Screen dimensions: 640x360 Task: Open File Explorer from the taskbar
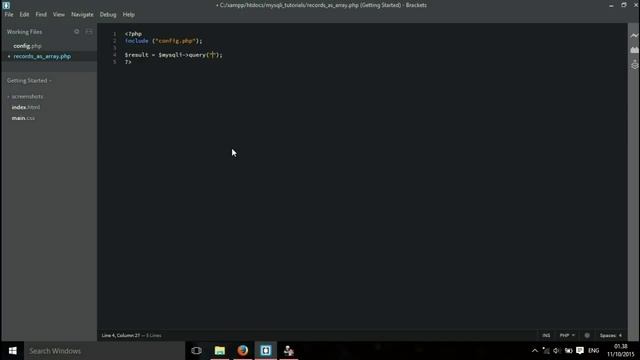[x=220, y=351]
